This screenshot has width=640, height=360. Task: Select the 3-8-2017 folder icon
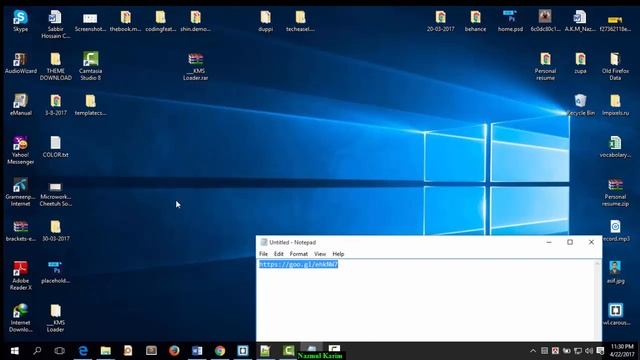56,105
